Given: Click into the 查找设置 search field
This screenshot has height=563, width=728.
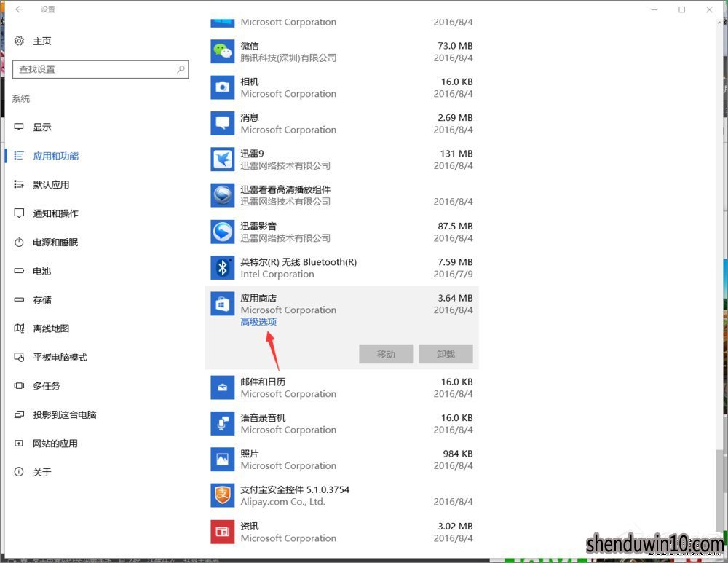Looking at the screenshot, I should 100,69.
